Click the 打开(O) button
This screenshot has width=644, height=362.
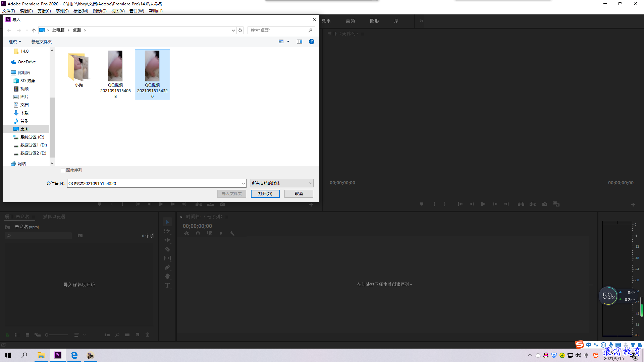coord(265,194)
